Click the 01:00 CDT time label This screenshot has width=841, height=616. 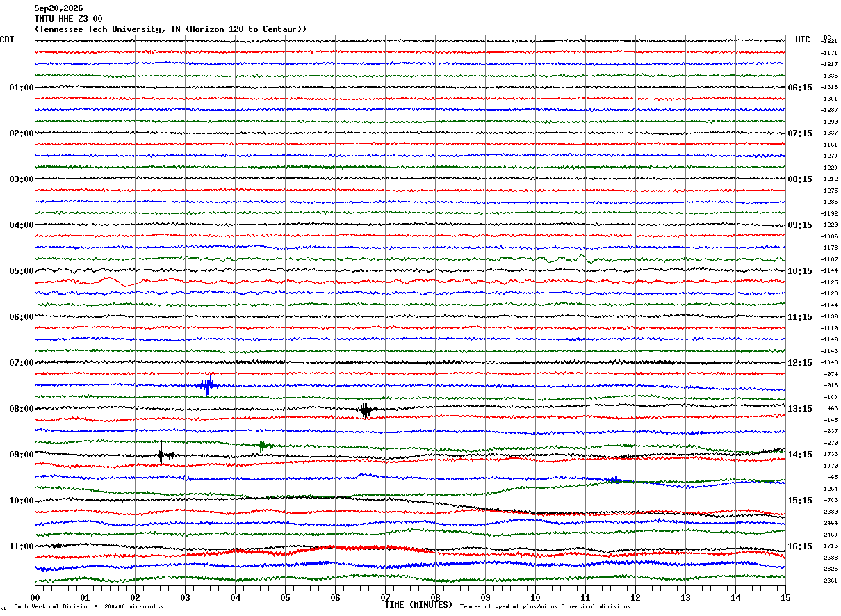coord(22,88)
